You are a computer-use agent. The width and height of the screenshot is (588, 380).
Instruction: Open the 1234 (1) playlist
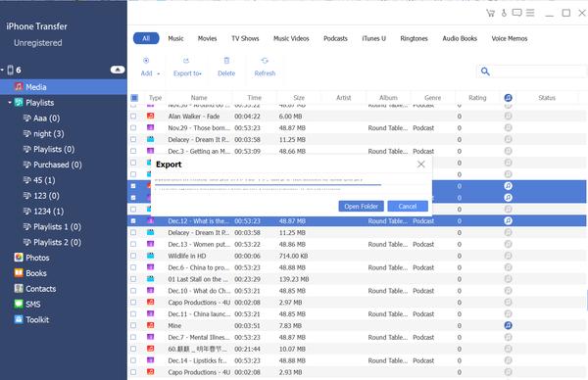coord(48,212)
